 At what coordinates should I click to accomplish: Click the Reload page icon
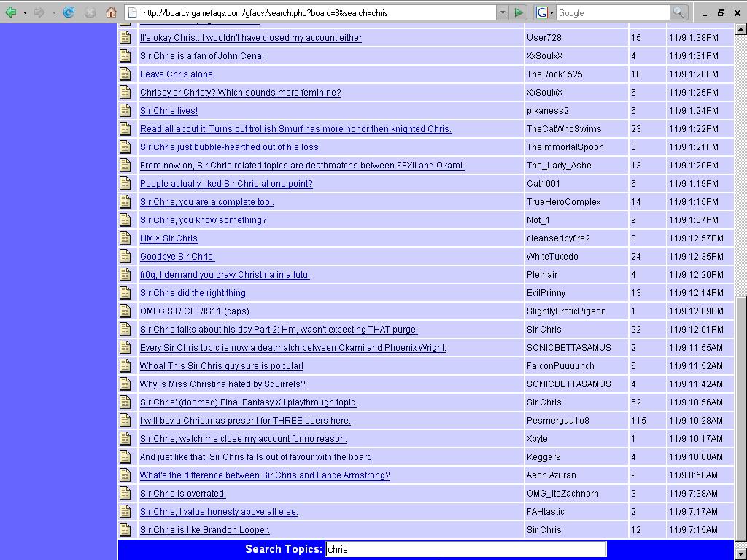[69, 12]
